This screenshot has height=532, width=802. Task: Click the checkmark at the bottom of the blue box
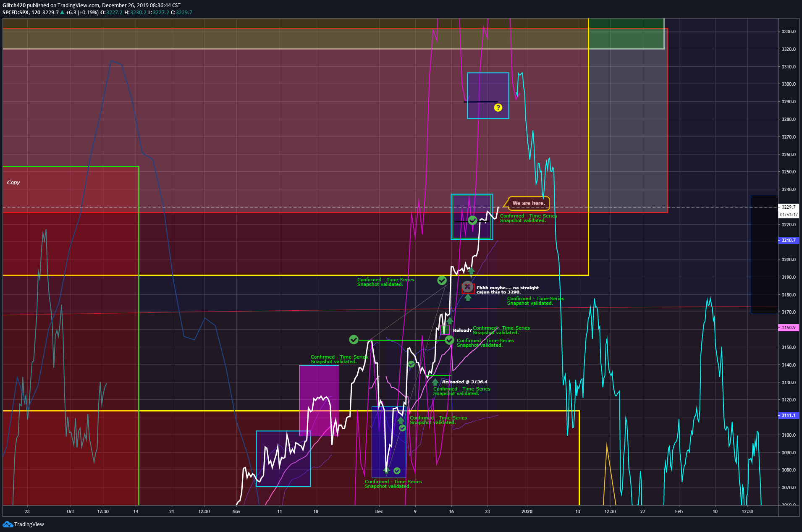tap(397, 471)
